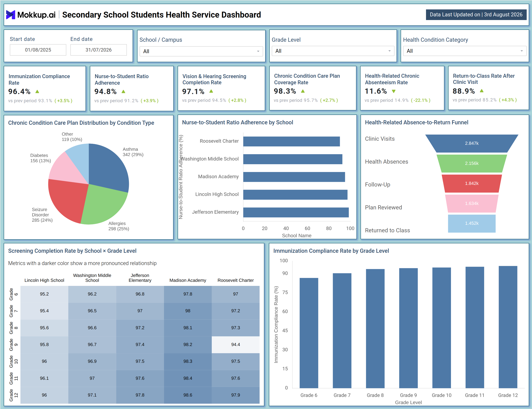Click the Jefferson Elementary heatmap column header
Screen dimensions: 532x409
pos(140,278)
